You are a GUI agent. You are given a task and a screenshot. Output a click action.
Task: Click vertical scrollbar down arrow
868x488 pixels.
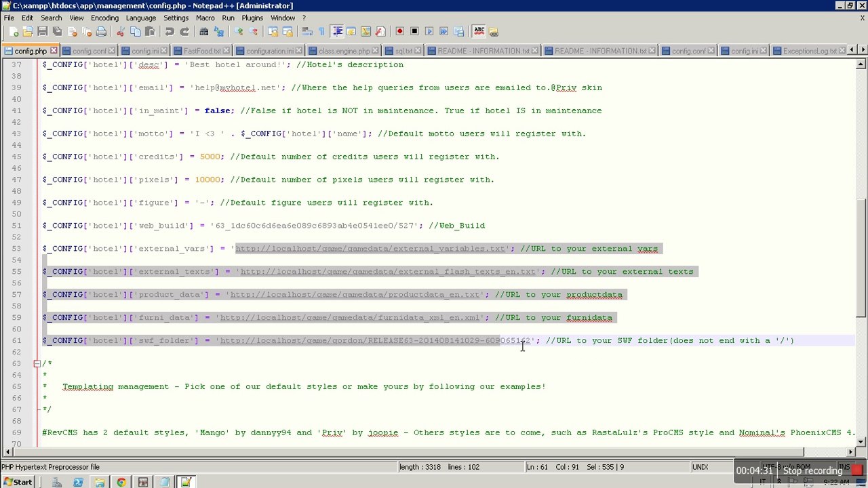click(x=861, y=441)
